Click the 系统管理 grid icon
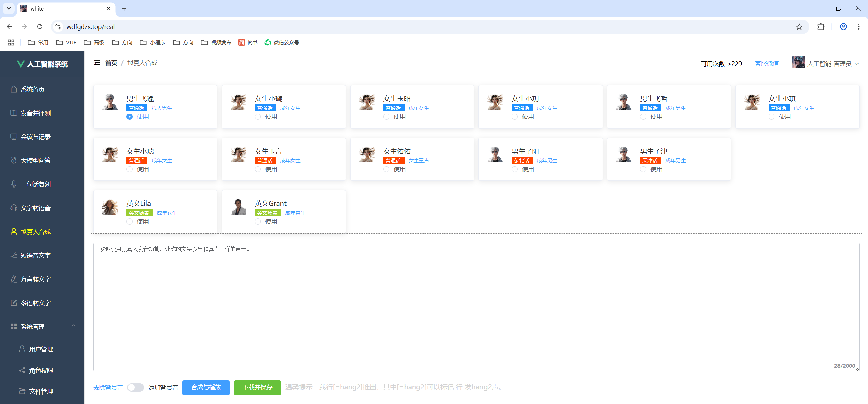Viewport: 868px width, 404px height. (14, 327)
